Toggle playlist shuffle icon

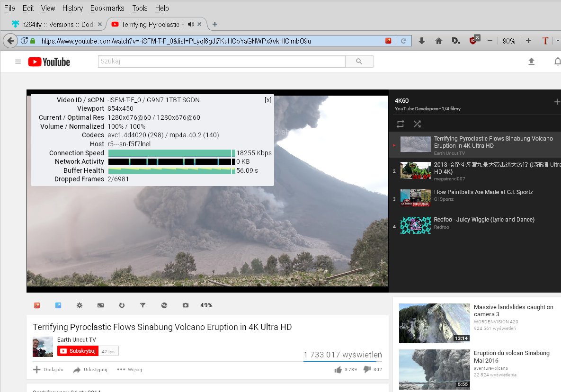click(x=417, y=124)
